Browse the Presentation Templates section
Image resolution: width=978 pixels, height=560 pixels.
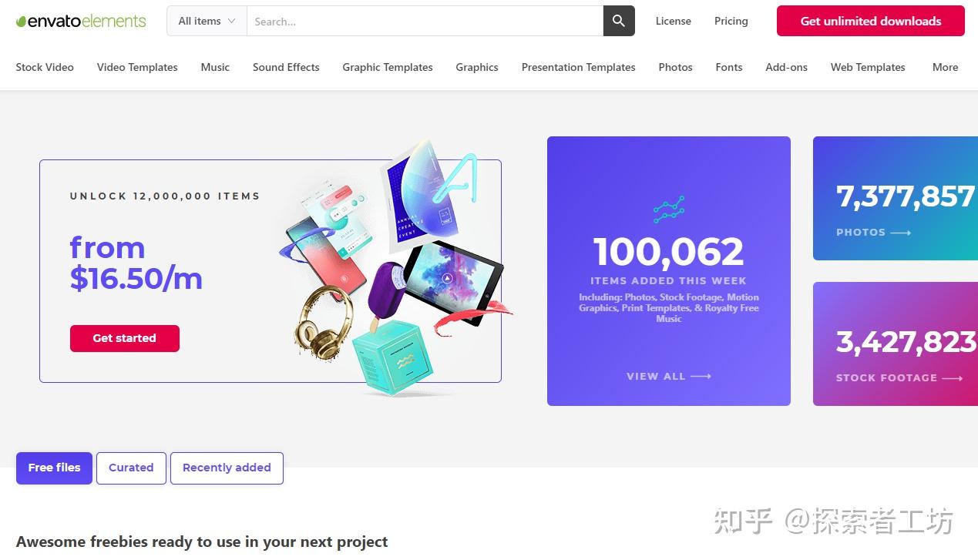click(577, 67)
